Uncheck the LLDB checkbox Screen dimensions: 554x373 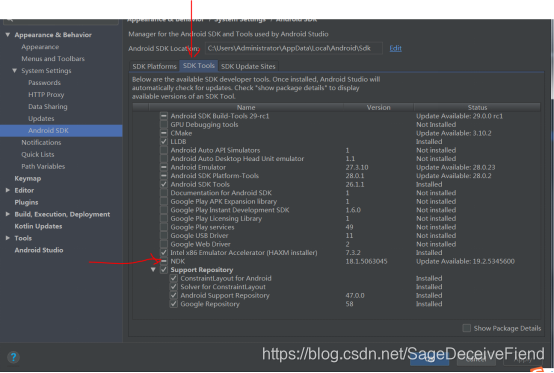[x=164, y=142]
